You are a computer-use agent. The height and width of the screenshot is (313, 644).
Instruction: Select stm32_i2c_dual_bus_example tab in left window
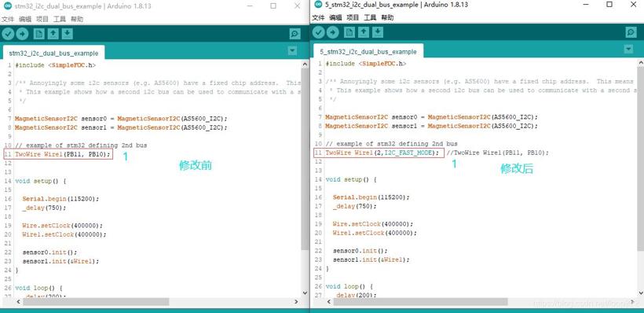53,53
